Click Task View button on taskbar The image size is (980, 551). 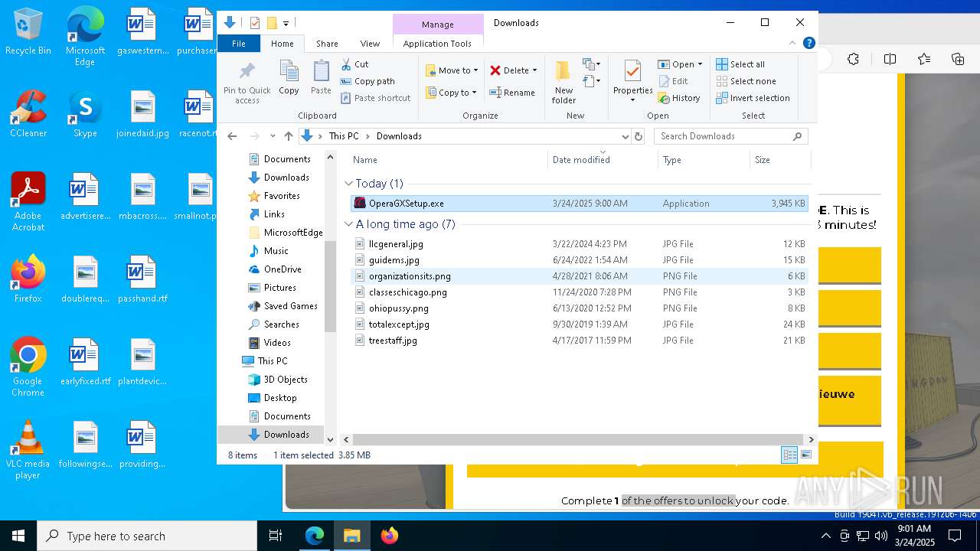276,536
